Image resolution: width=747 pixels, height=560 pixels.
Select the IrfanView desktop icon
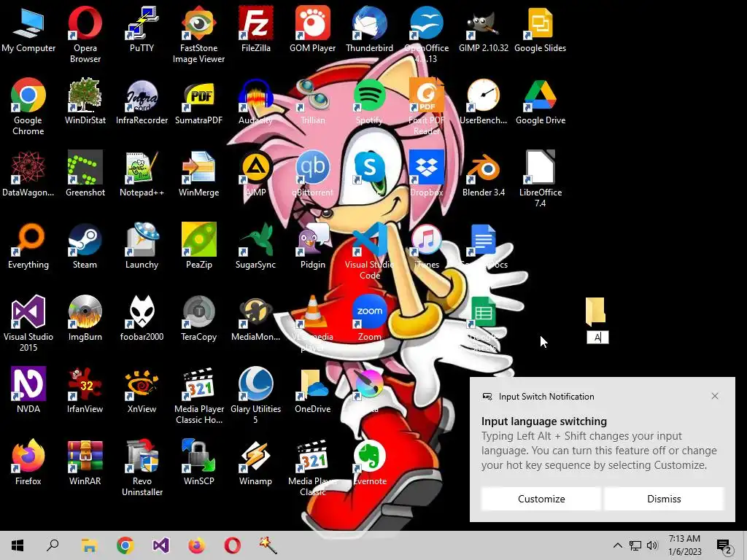tap(85, 384)
